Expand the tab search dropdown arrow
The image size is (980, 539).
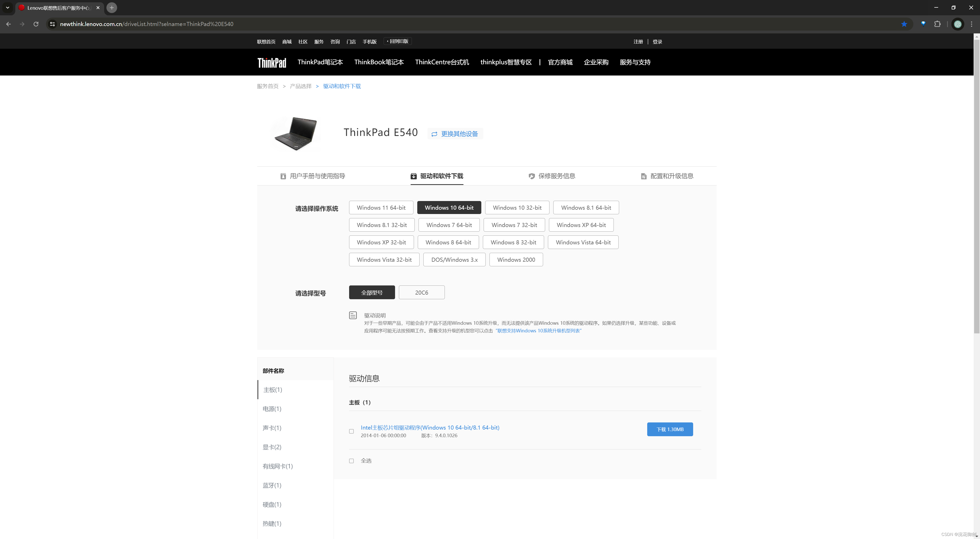click(x=7, y=8)
